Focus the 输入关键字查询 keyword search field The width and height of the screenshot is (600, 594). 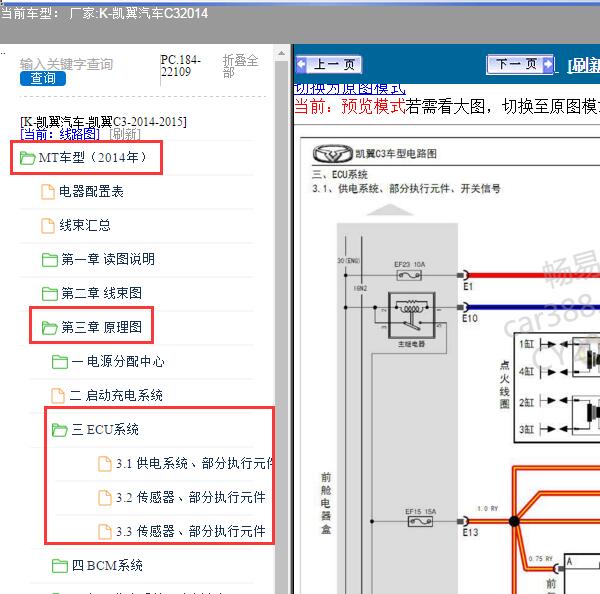(66, 64)
